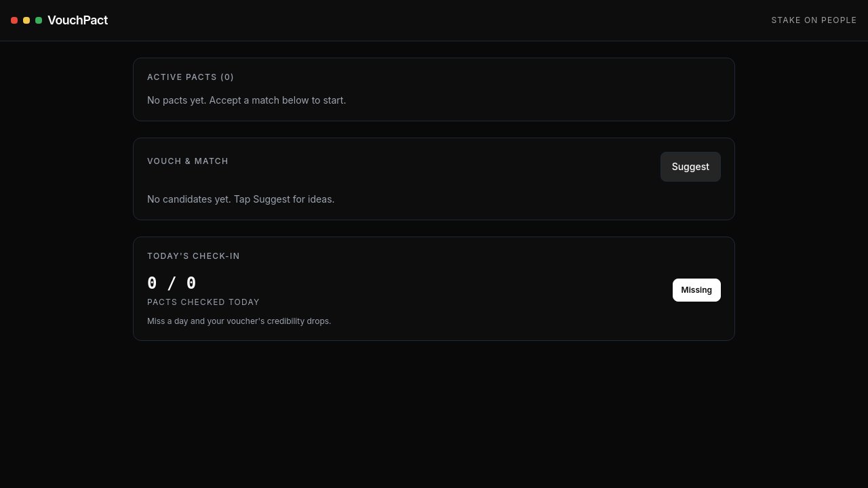Click the green dot in the header
This screenshot has height=488, width=868.
[39, 20]
